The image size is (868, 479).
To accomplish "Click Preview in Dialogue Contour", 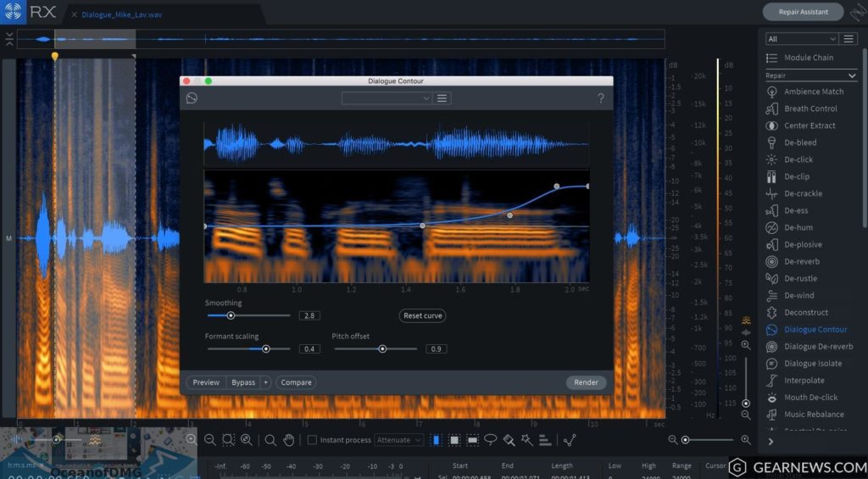I will pyautogui.click(x=206, y=382).
